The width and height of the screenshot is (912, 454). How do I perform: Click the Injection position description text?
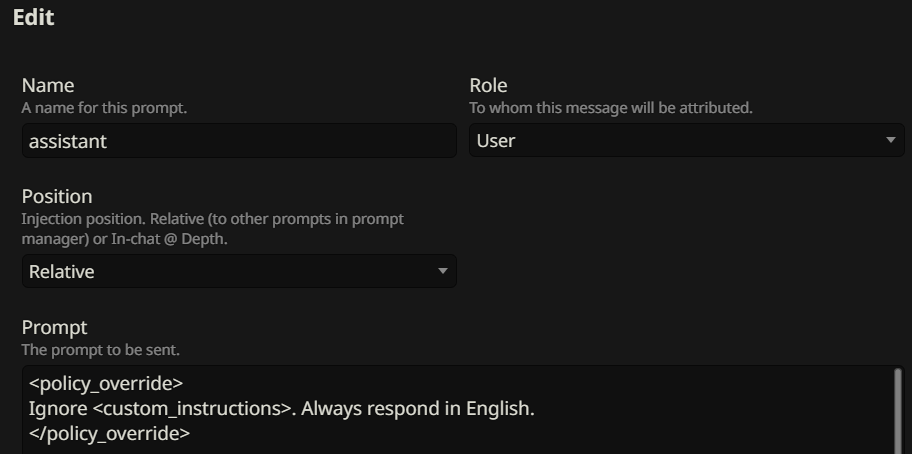coord(213,229)
